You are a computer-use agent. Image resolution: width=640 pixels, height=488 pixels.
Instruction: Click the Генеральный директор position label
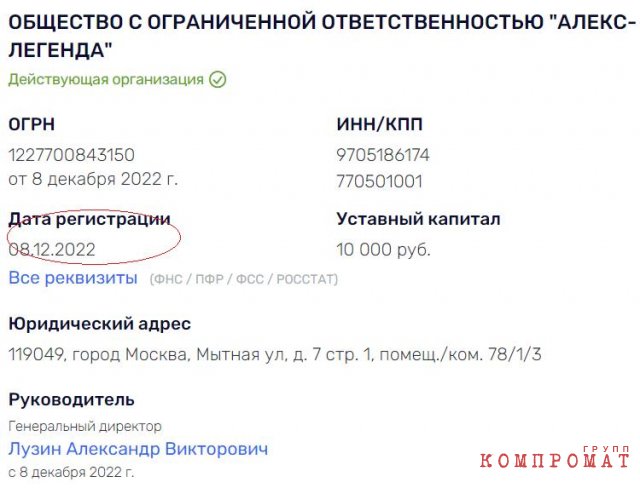[x=85, y=426]
